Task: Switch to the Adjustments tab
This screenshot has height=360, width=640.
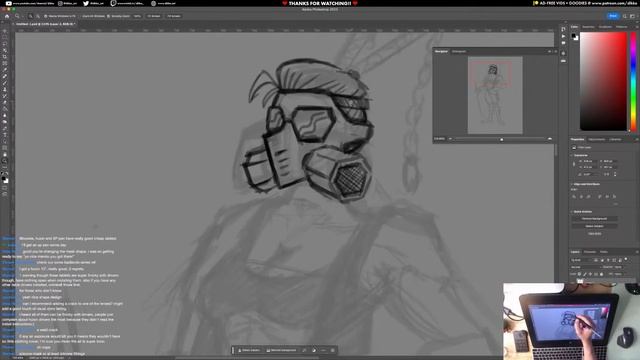Action: [597, 140]
